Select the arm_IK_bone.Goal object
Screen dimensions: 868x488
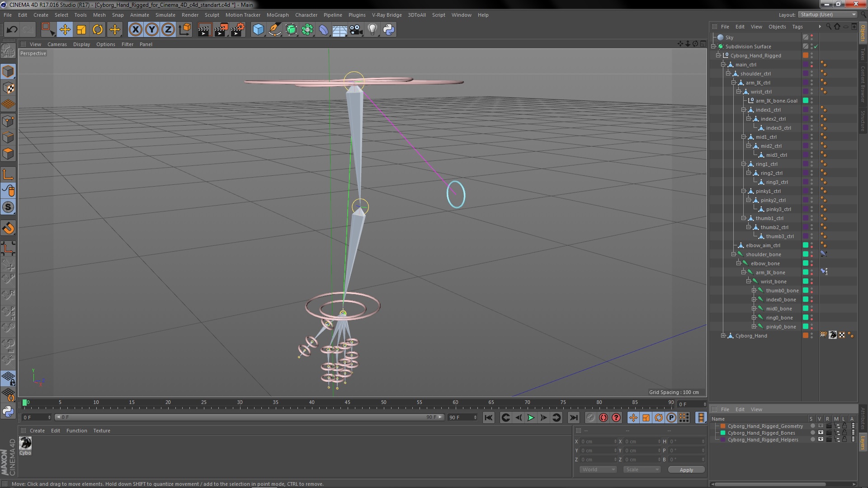point(776,101)
